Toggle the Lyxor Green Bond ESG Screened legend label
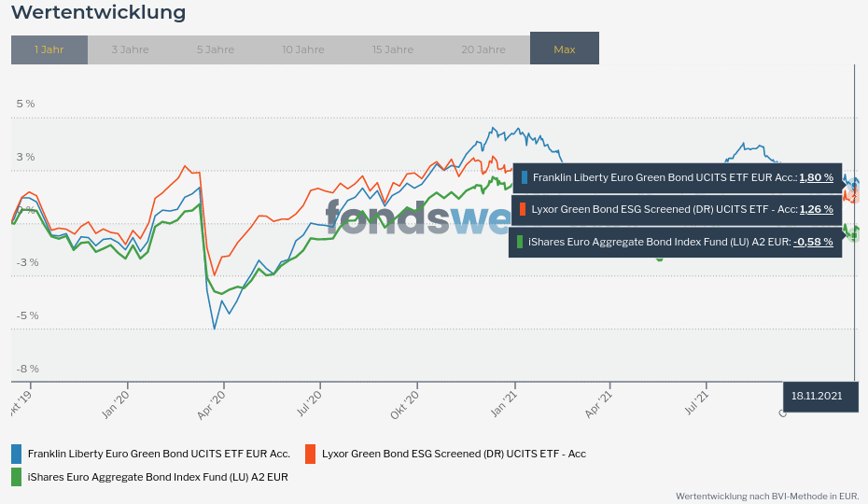 coord(454,455)
